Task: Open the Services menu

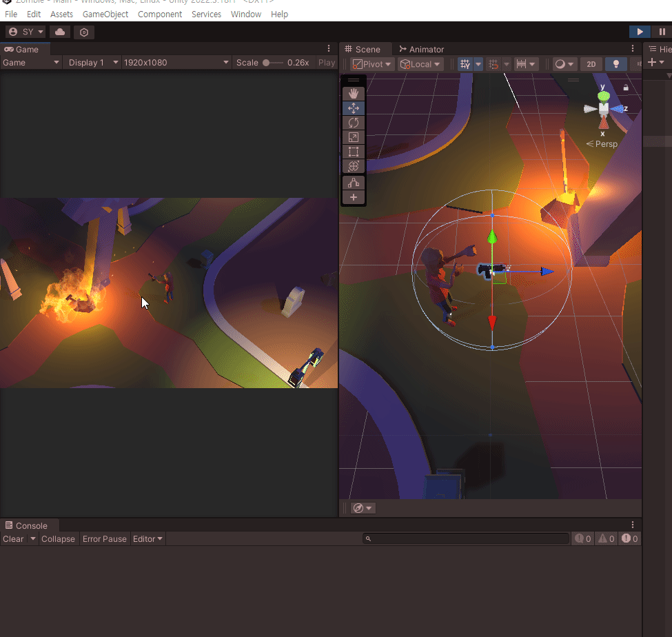Action: tap(206, 14)
